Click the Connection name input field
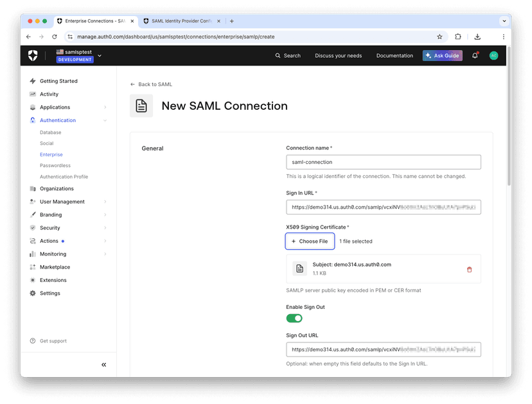This screenshot has width=532, height=404. coord(383,162)
